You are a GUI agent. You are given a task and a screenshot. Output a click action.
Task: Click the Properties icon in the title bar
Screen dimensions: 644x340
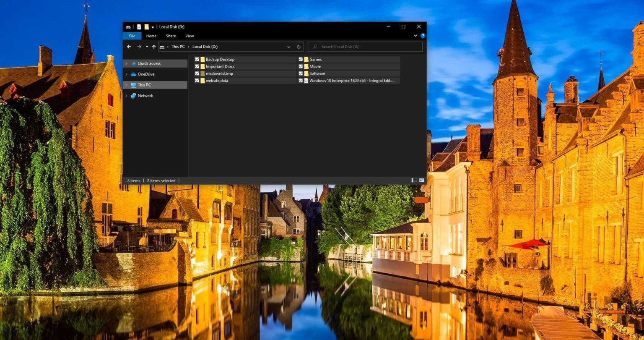[x=139, y=27]
